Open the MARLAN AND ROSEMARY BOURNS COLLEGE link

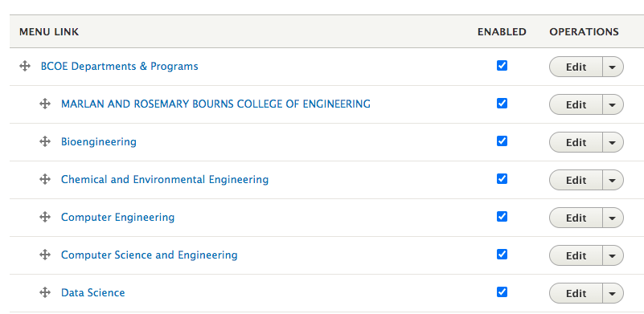click(x=215, y=104)
